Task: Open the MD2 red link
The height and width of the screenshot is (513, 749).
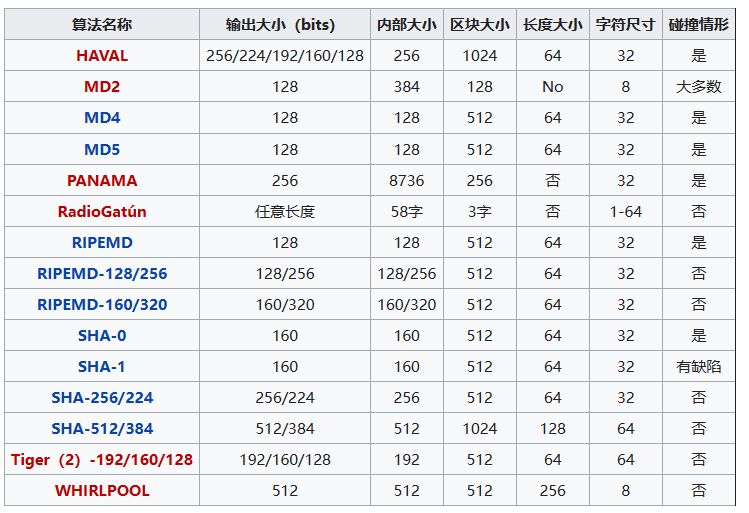Action: pyautogui.click(x=102, y=87)
